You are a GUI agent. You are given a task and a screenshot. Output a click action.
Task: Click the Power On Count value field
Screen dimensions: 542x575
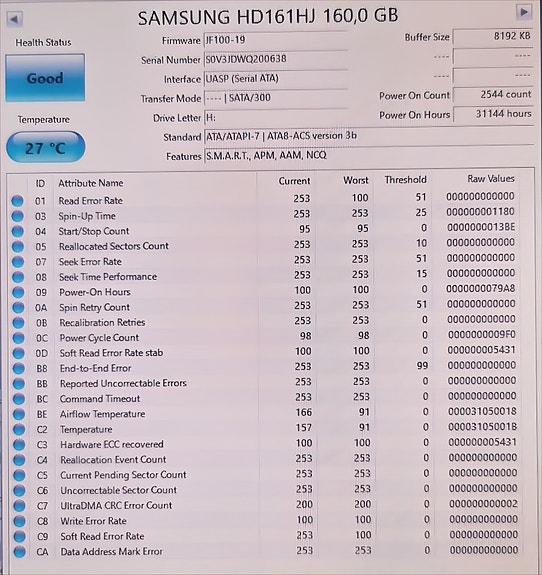click(493, 95)
